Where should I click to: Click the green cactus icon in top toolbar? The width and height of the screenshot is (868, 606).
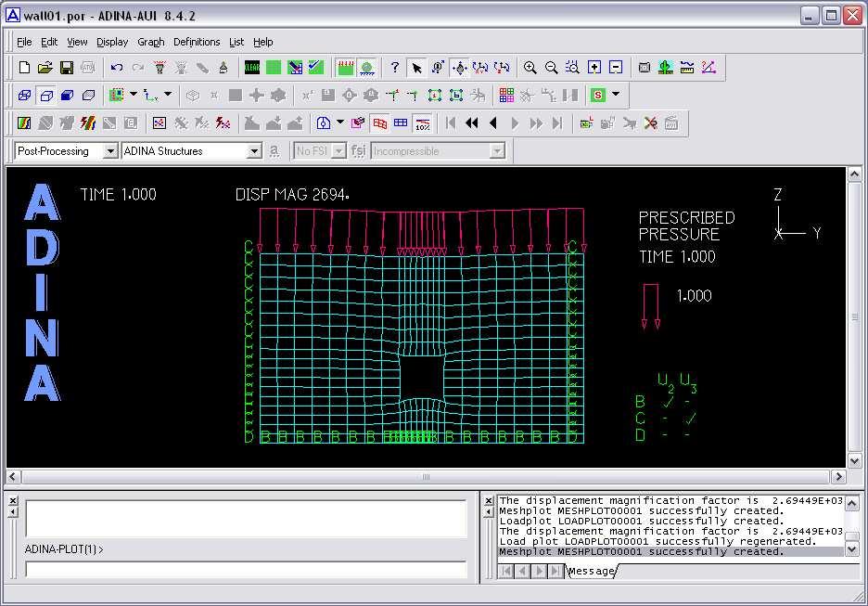point(666,68)
